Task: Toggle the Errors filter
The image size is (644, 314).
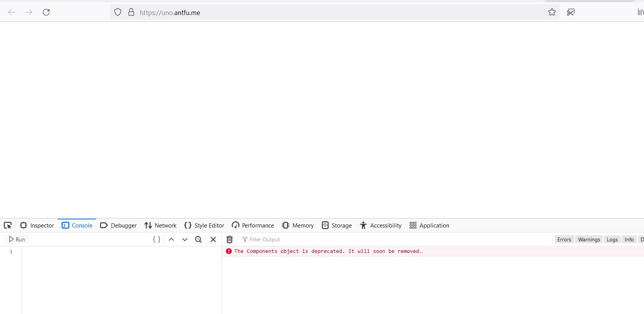Action: 564,239
